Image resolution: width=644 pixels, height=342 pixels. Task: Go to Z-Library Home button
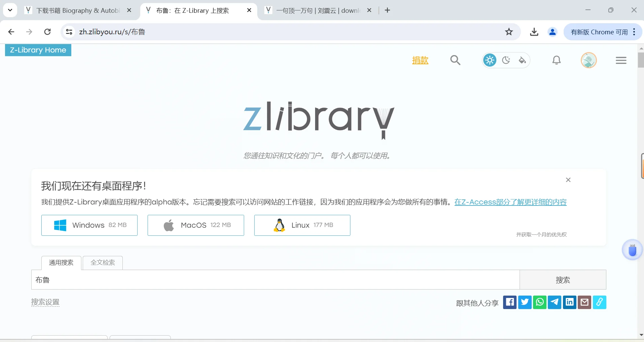pyautogui.click(x=38, y=50)
